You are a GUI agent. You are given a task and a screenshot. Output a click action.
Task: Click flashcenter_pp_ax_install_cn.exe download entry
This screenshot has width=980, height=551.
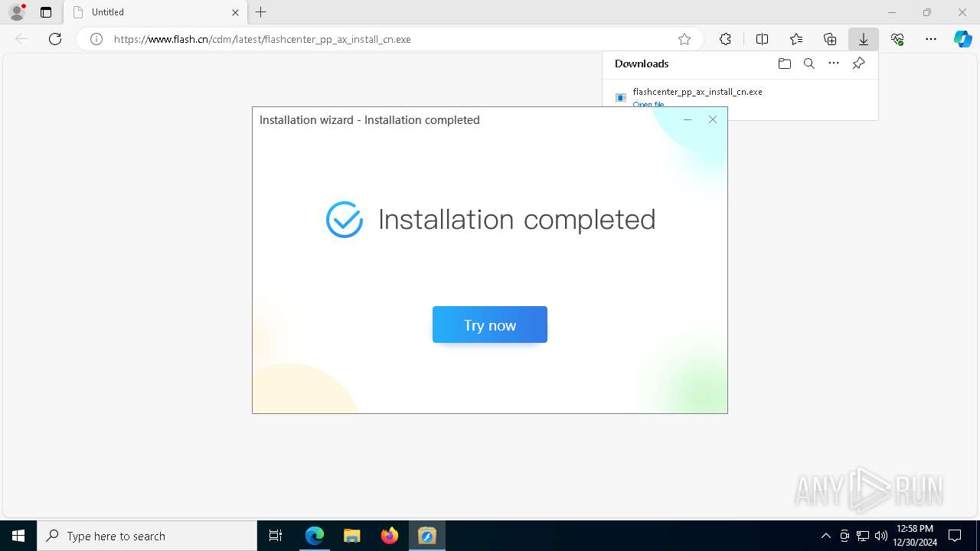point(697,92)
